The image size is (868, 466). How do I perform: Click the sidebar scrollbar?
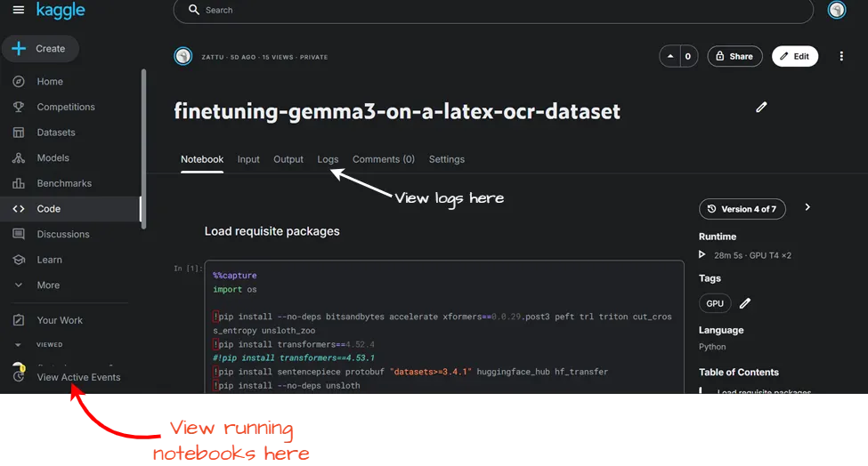coord(143,149)
